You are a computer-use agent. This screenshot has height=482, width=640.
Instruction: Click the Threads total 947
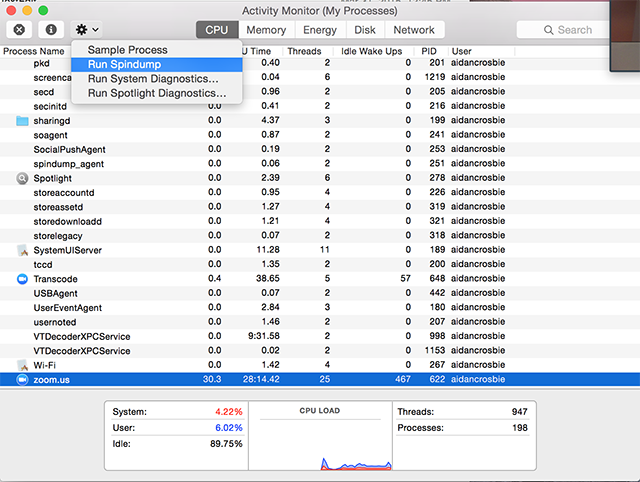[520, 412]
